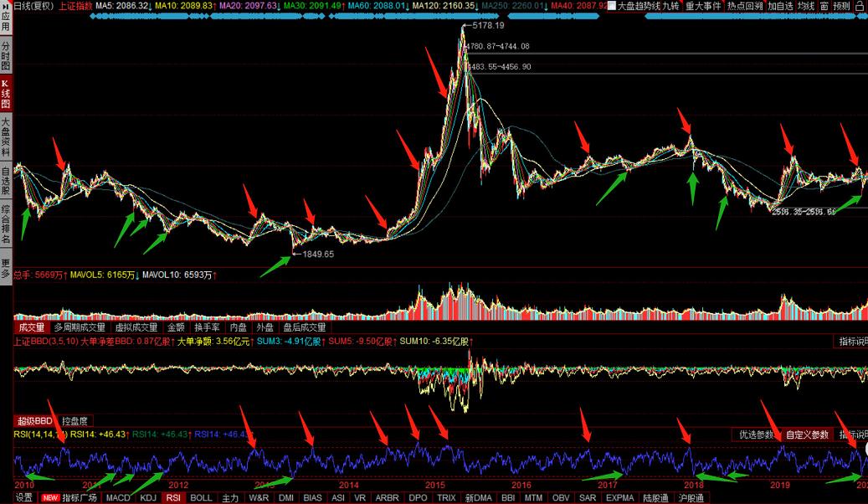
Task: Open the 九转 indicator
Action: 671,6
